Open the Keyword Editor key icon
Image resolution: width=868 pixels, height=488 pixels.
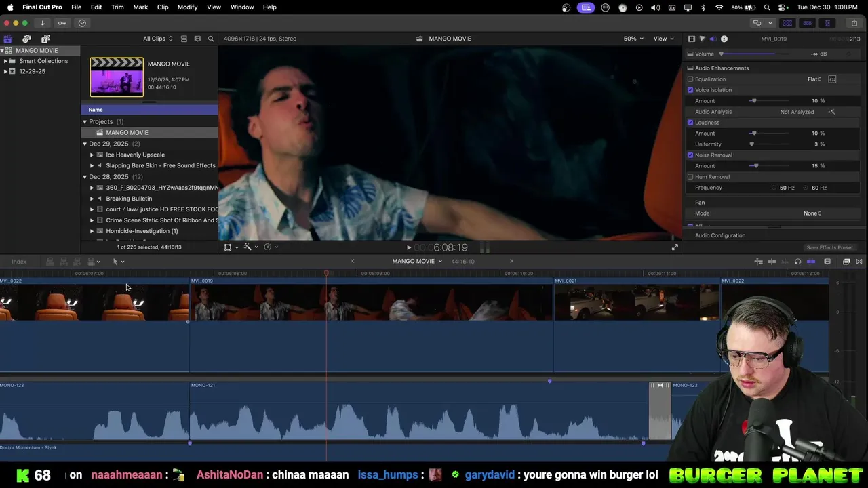pyautogui.click(x=62, y=23)
